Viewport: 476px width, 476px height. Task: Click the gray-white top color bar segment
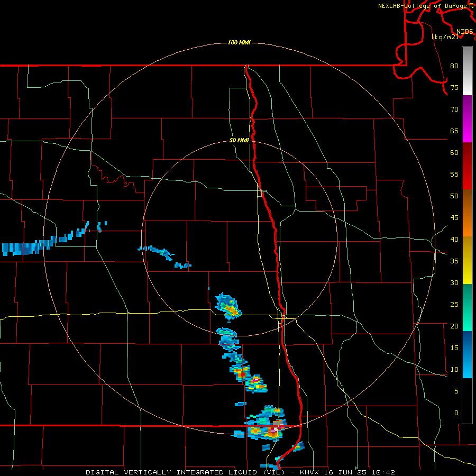point(467,71)
